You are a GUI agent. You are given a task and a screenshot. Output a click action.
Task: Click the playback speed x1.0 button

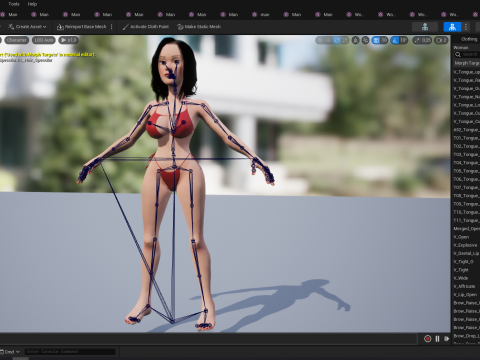point(68,40)
